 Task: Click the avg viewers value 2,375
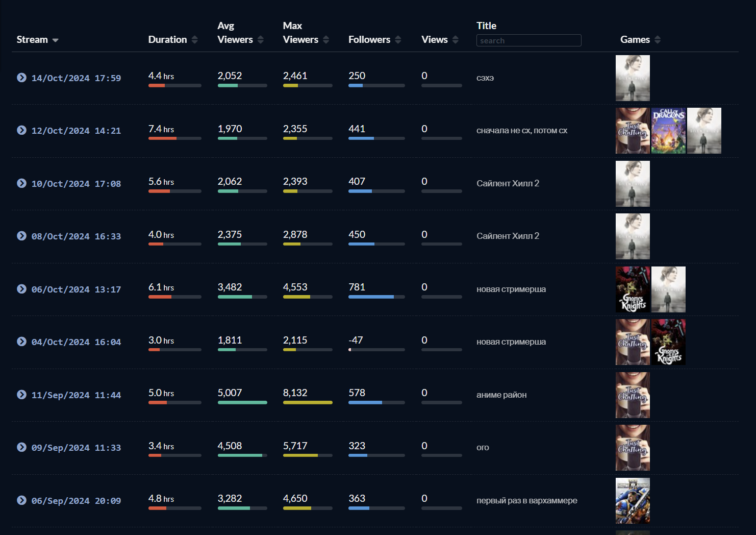tap(230, 234)
